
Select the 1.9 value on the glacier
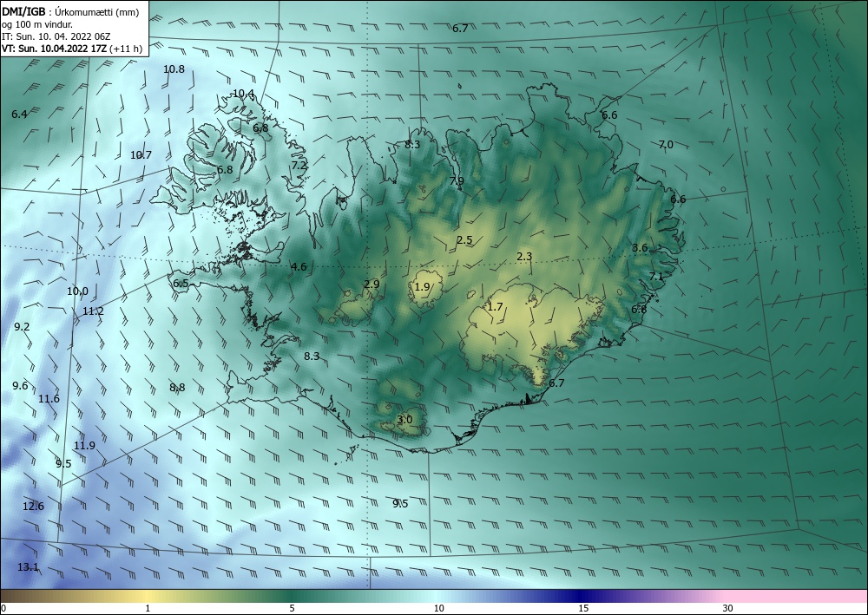pos(422,286)
